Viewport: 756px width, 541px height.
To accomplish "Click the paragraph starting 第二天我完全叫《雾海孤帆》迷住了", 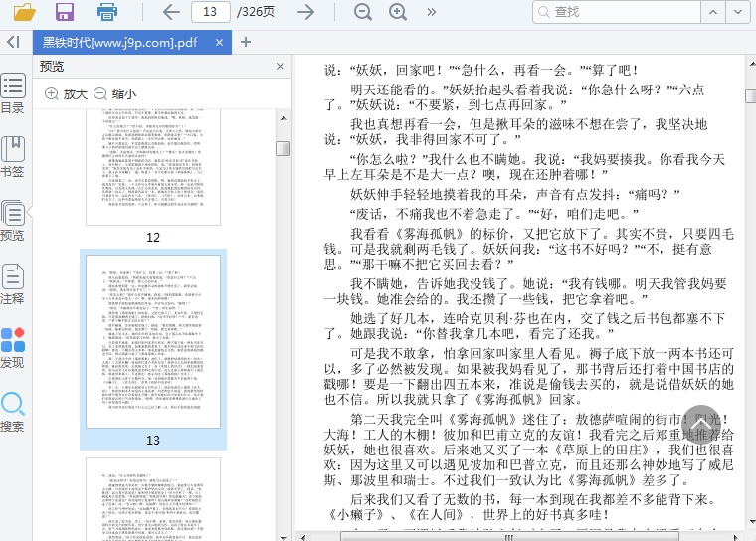I will tap(529, 450).
